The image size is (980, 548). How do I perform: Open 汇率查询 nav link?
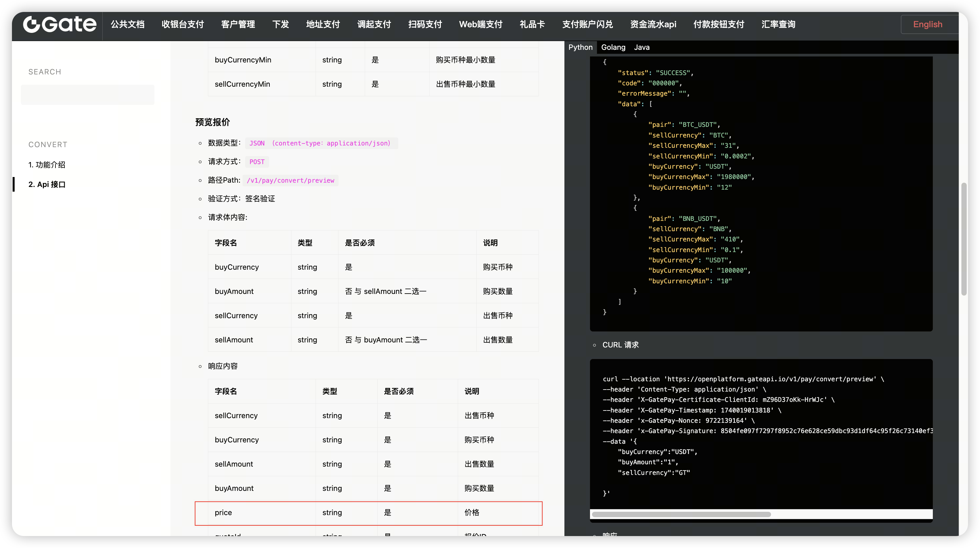coord(778,24)
